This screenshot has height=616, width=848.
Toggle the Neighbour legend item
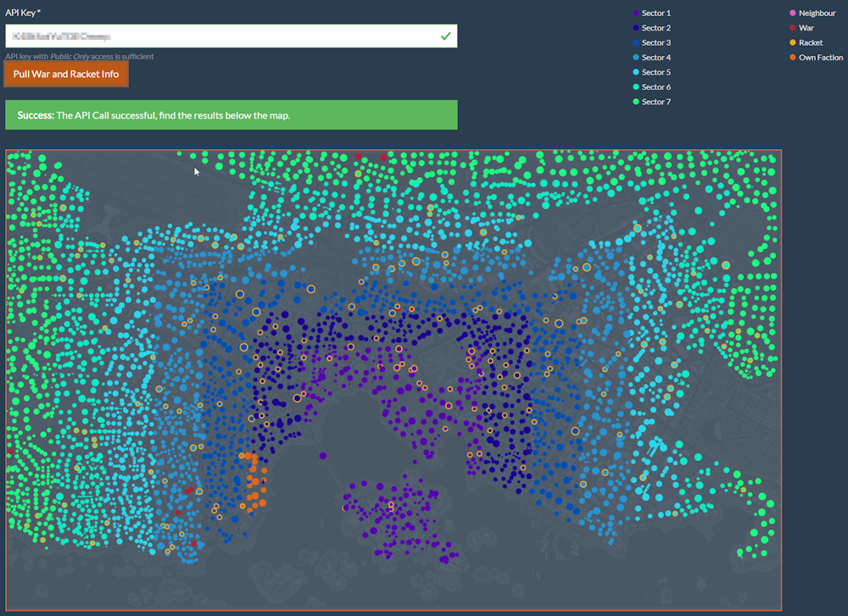coord(817,14)
